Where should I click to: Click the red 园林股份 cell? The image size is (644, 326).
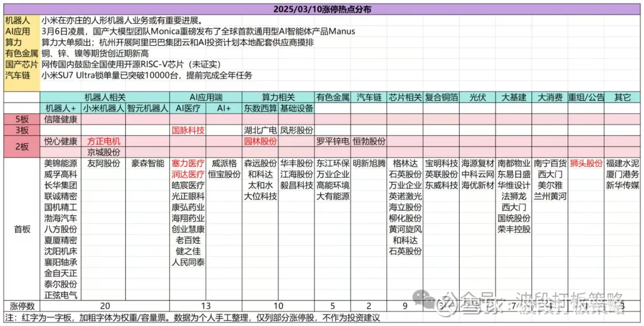260,142
